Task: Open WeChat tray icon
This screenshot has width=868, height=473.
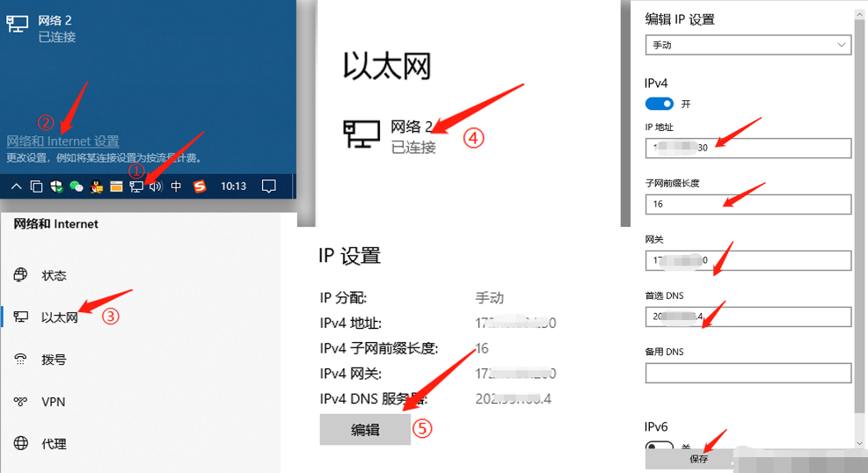Action: click(77, 186)
